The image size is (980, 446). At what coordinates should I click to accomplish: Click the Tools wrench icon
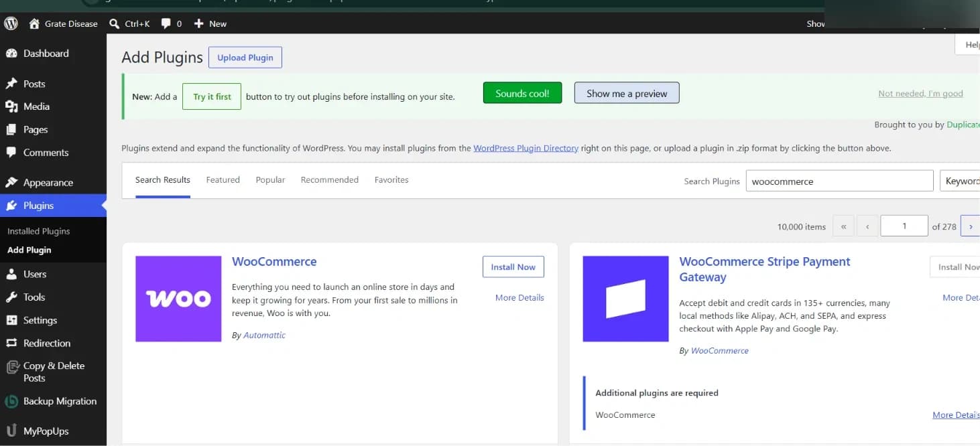coord(11,297)
